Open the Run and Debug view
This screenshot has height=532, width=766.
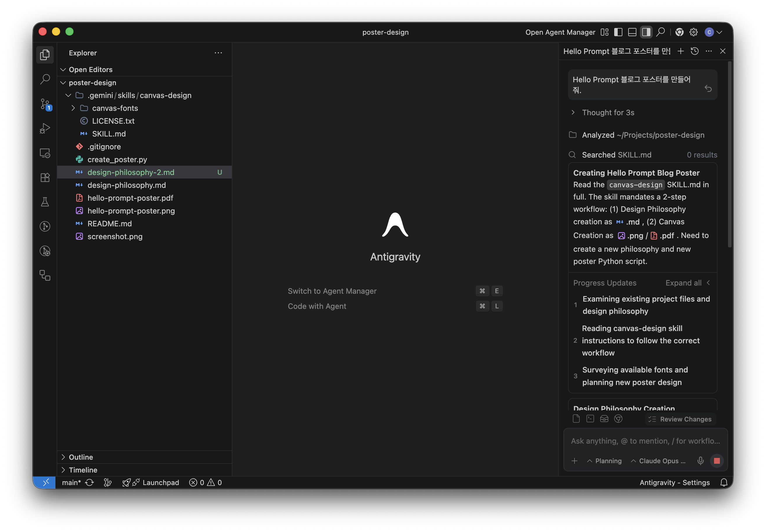pos(45,128)
